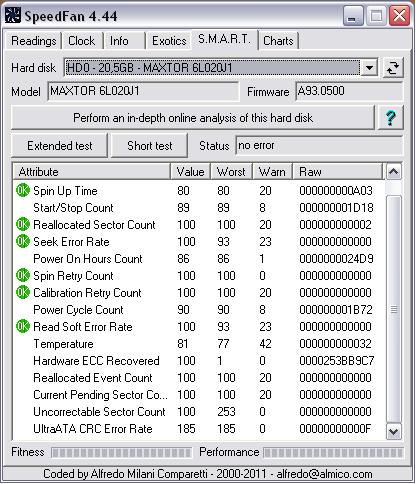The height and width of the screenshot is (484, 416).
Task: Start the Short test
Action: tap(149, 146)
